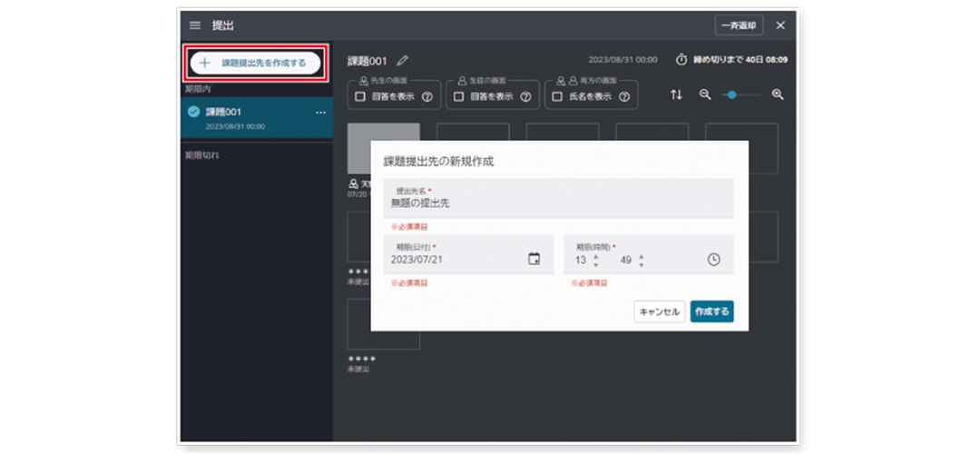Click the zoom in magnifier icon

[777, 94]
